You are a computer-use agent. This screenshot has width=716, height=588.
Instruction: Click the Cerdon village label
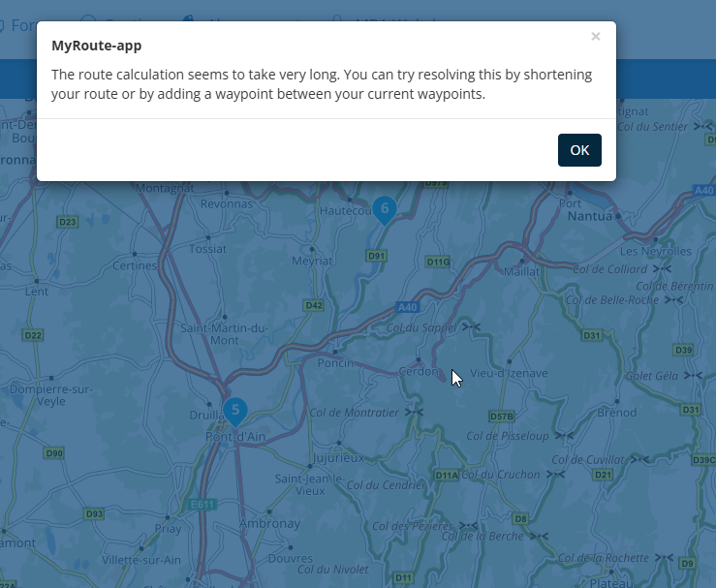419,372
